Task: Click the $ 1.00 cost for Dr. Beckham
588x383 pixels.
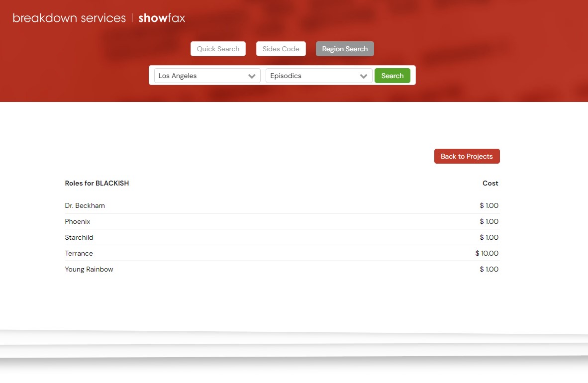Action: point(489,205)
